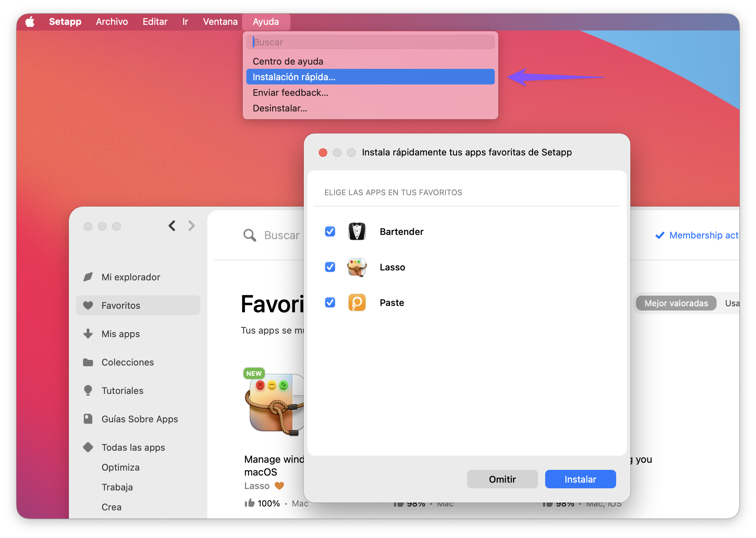Image resolution: width=756 pixels, height=538 pixels.
Task: Click the Buscar search field in Setapp window
Action: (x=282, y=235)
